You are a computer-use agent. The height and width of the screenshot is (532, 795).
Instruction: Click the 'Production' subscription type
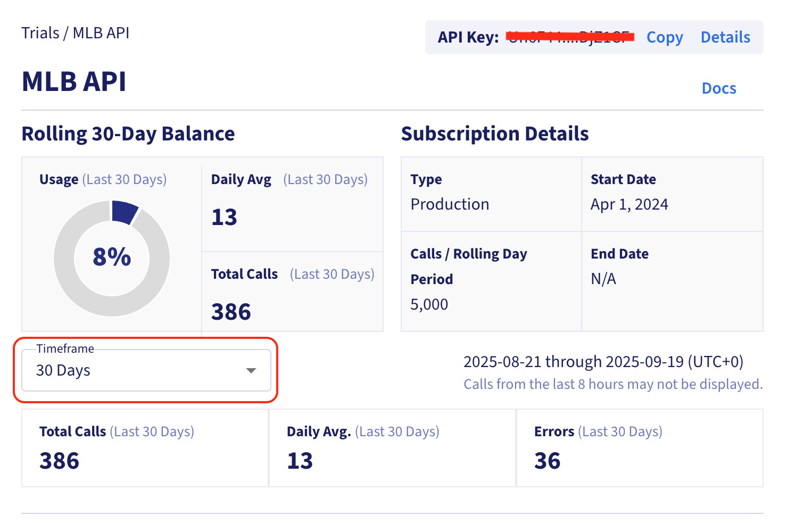[x=450, y=204]
